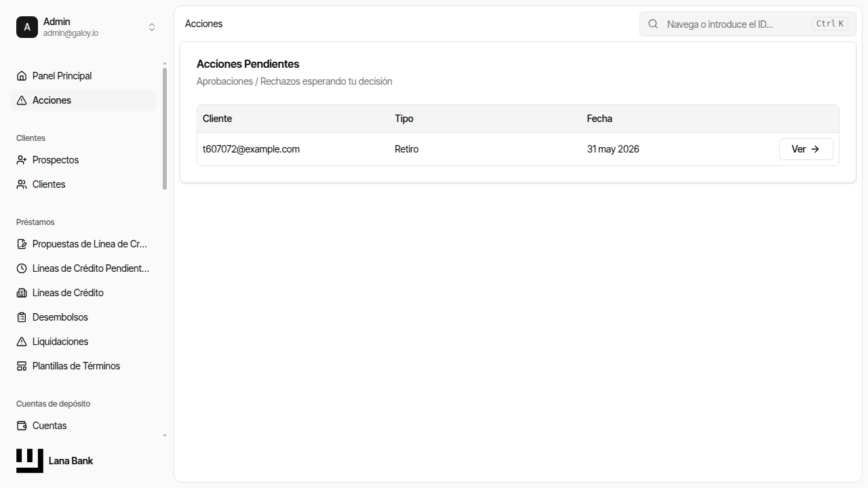Select Acciones in the sidebar
Viewport: 868px width, 488px height.
point(83,100)
